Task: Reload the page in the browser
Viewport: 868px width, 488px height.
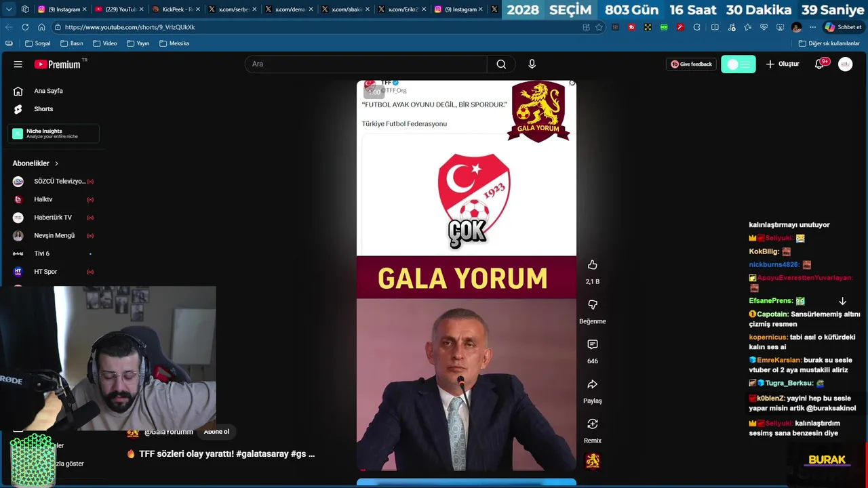Action: point(25,27)
